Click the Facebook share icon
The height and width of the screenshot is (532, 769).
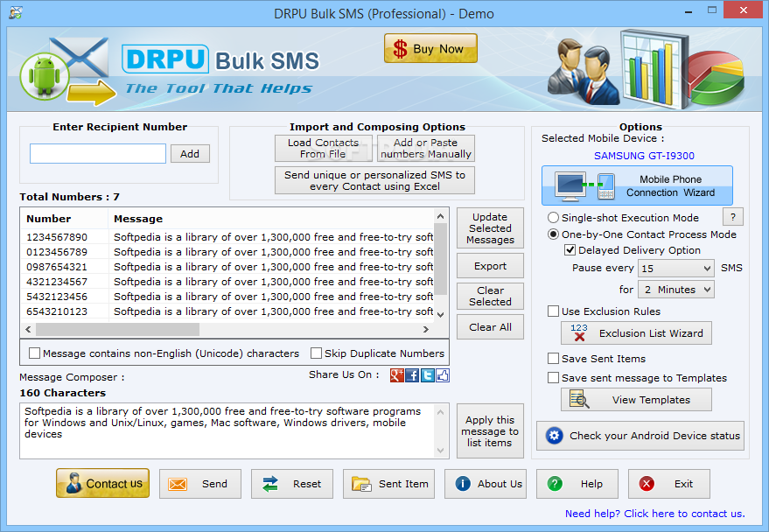pos(412,375)
